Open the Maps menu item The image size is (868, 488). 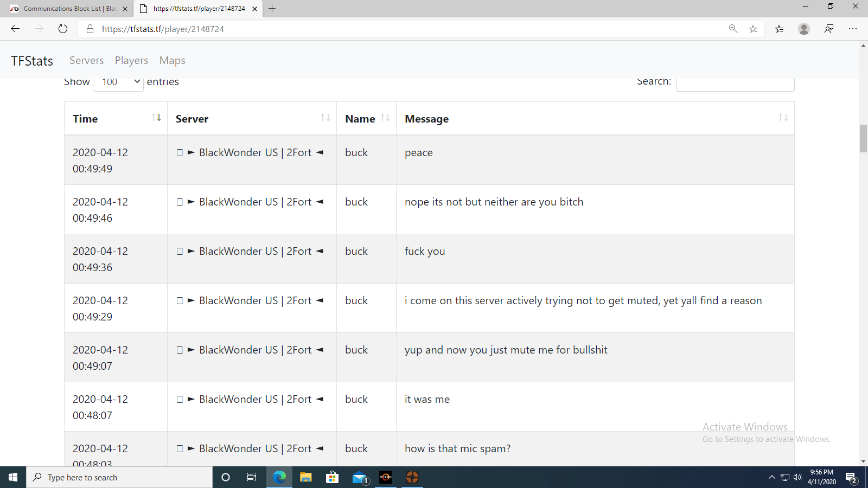[x=173, y=60]
